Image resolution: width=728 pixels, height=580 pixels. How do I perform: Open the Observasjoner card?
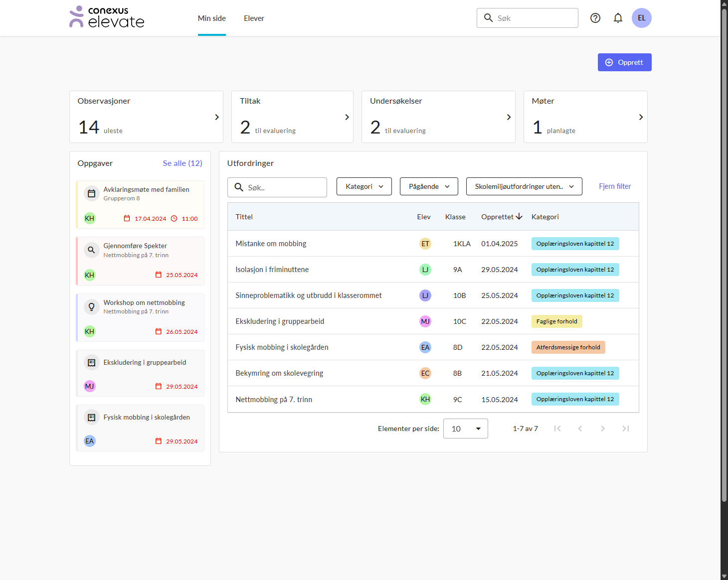[x=146, y=117]
